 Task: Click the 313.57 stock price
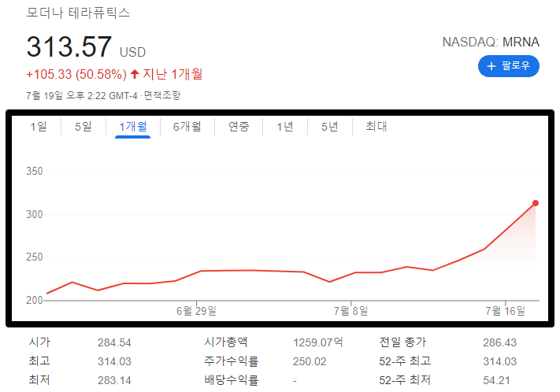click(x=69, y=46)
